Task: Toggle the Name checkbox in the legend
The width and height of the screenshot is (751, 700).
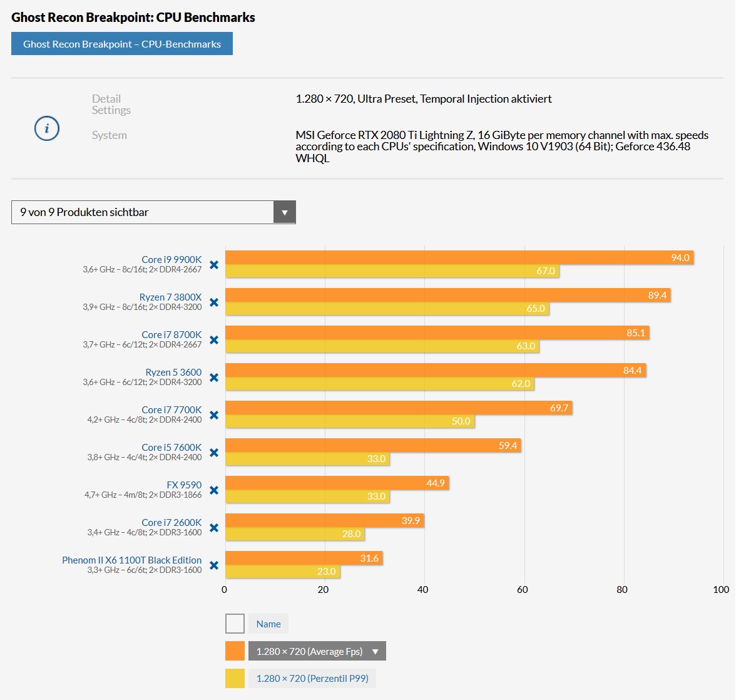Action: coord(235,624)
